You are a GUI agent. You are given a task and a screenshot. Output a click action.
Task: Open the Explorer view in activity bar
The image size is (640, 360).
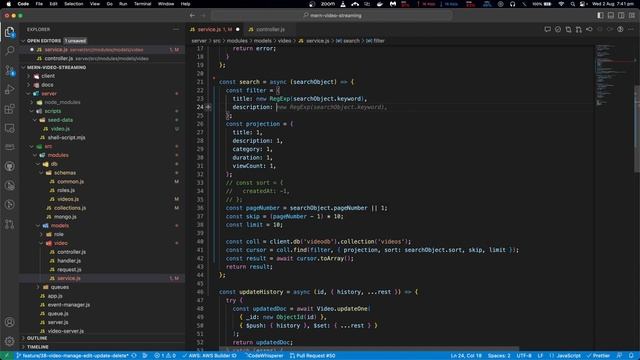(9, 32)
